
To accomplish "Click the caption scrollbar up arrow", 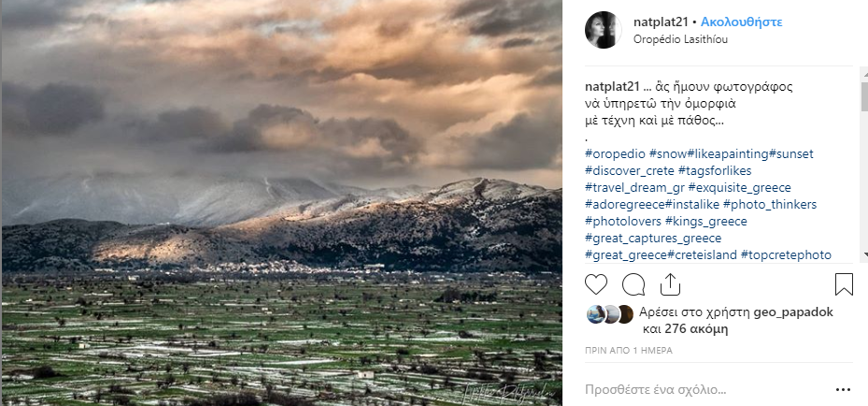I will point(864,72).
